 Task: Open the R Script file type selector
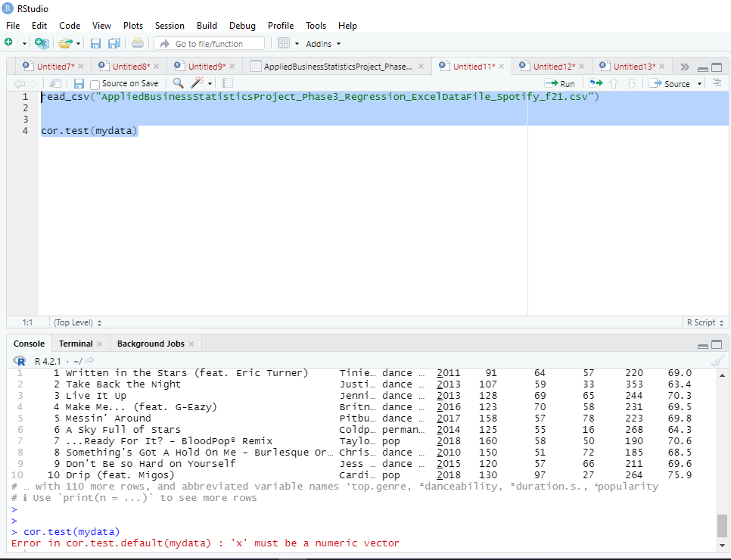pos(703,322)
